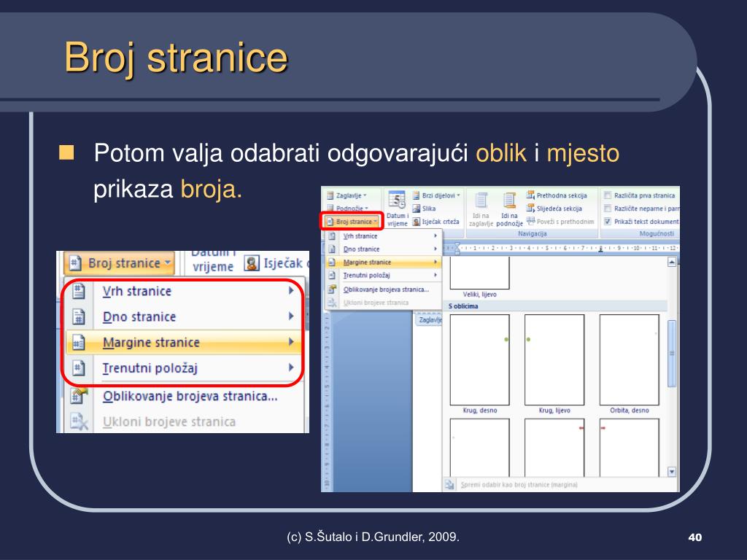Viewport: 747px width, 560px height.
Task: Click the Idi na podnožje icon
Action: tap(509, 201)
